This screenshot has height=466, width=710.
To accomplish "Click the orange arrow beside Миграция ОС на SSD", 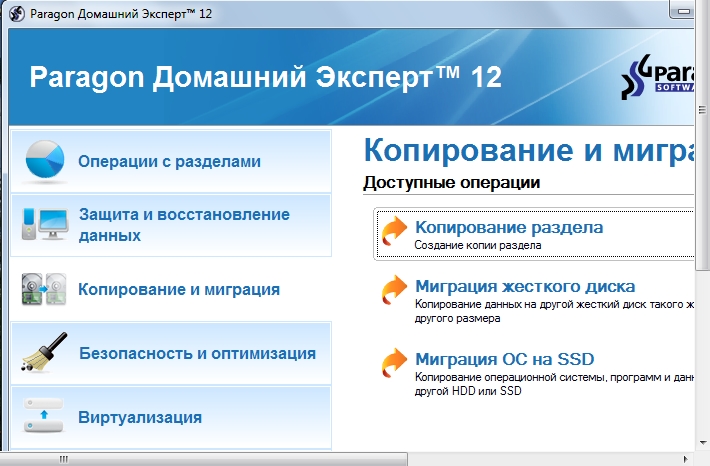I will click(x=393, y=363).
